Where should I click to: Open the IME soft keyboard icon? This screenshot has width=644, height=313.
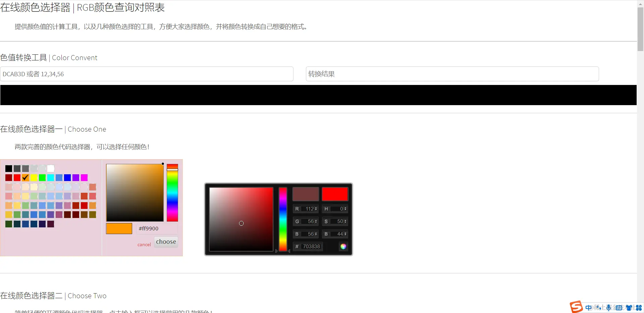coord(619,308)
